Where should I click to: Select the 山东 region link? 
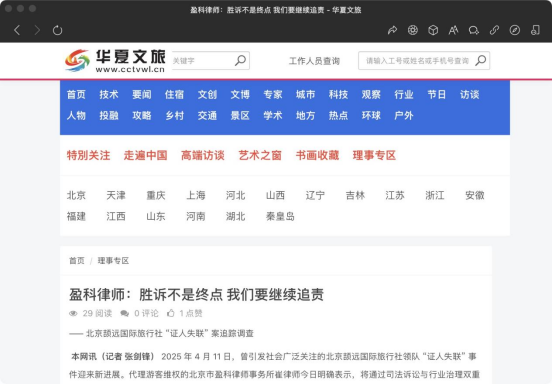tap(156, 216)
